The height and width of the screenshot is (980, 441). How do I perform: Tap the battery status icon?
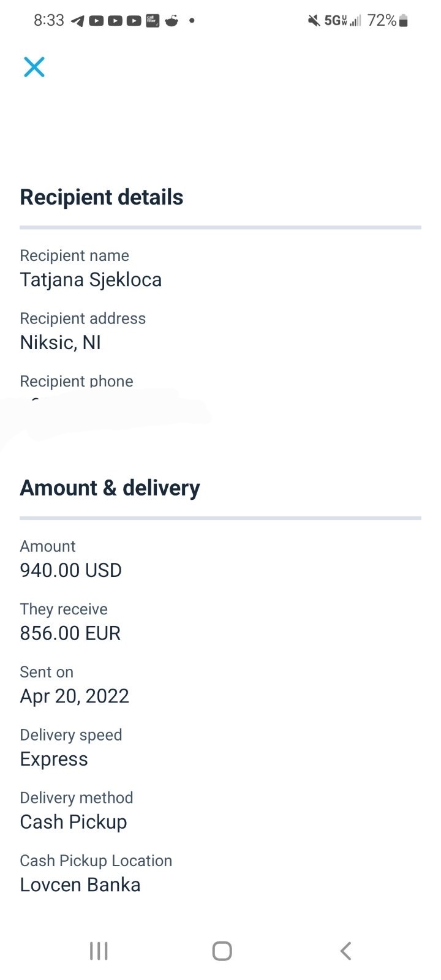pos(403,21)
